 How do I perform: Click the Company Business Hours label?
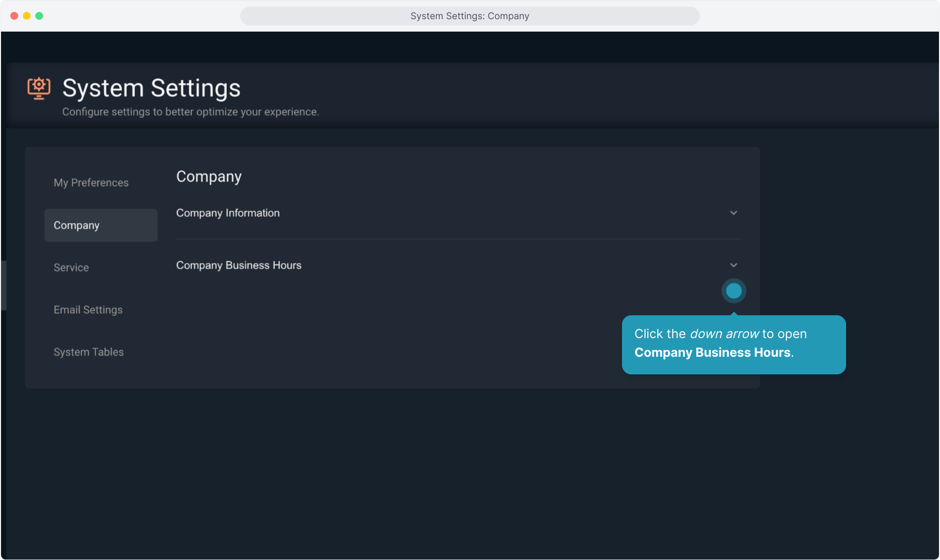(x=239, y=265)
